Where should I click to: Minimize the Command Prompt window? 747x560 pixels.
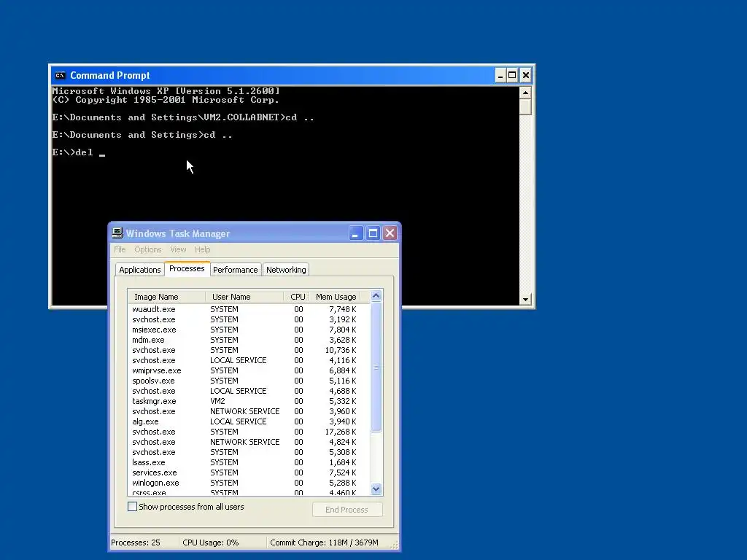500,75
